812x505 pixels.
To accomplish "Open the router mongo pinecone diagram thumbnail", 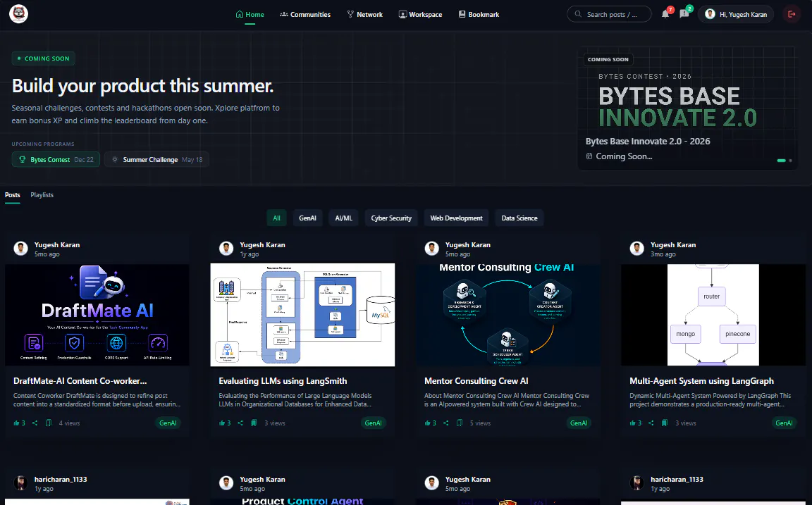I will (x=713, y=315).
